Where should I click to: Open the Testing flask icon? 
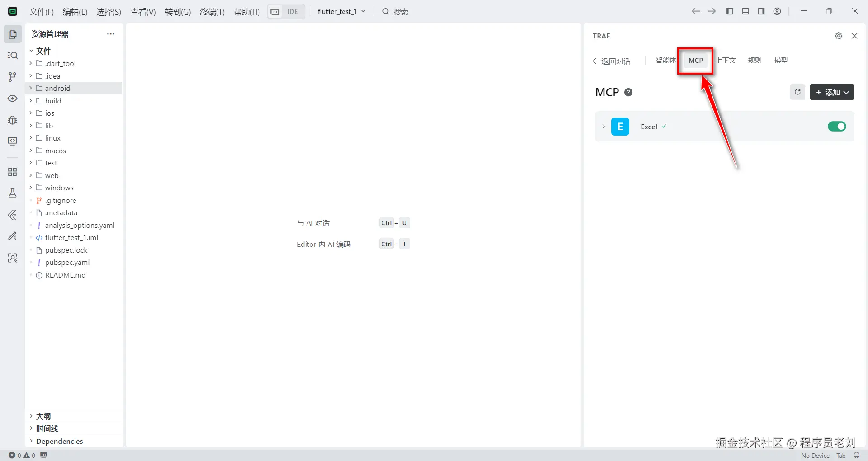(x=13, y=193)
